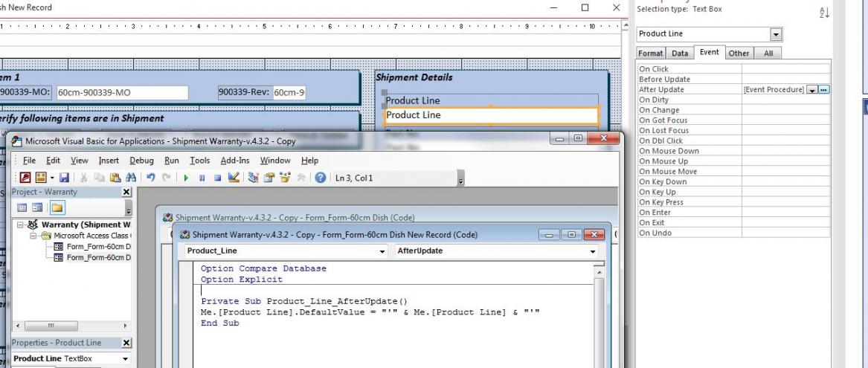The height and width of the screenshot is (368, 868).
Task: Open the AfterUpdate procedure dropdown
Action: tap(594, 251)
